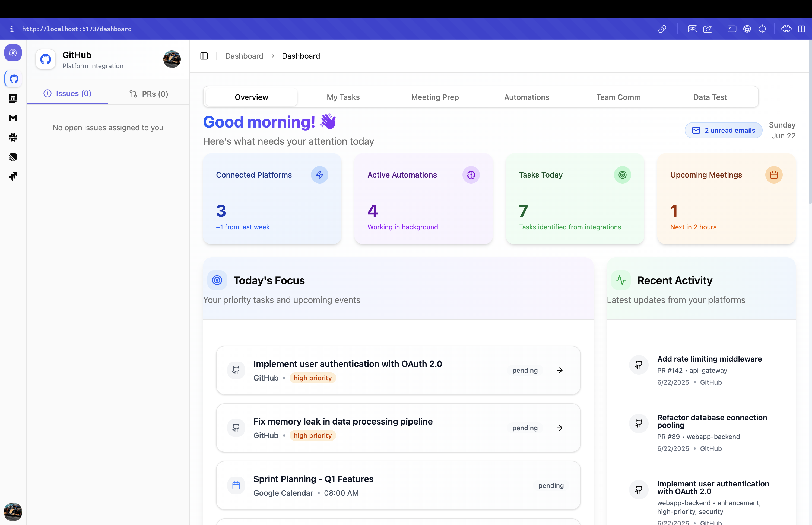Toggle the crosshair inspect element tool
This screenshot has height=525, width=812.
[x=762, y=29]
